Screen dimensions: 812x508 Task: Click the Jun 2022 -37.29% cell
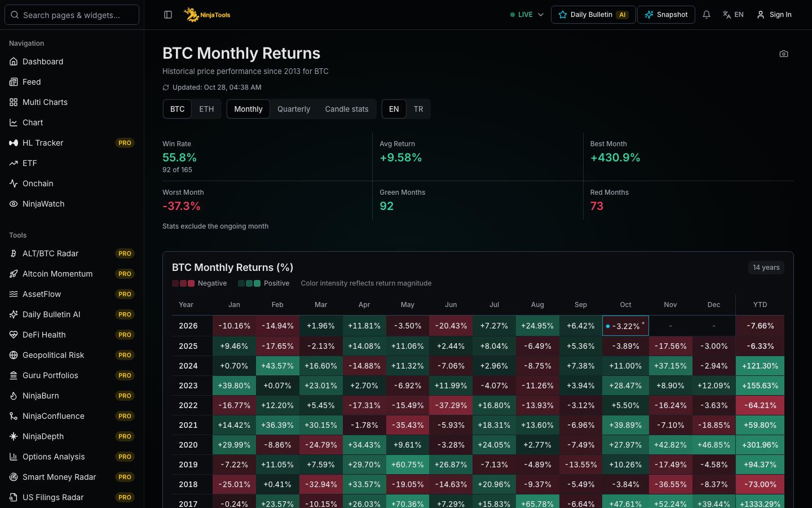pos(451,405)
